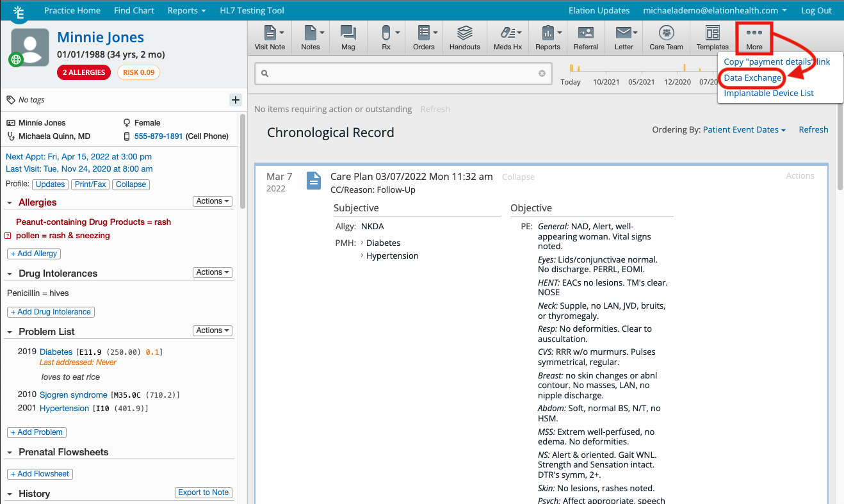Open the Letter tool
This screenshot has width=844, height=504.
pos(623,37)
